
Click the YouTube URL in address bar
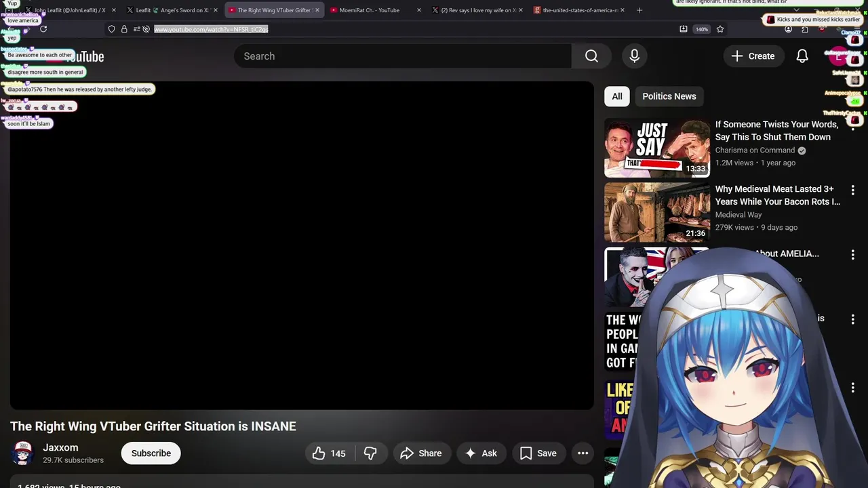pyautogui.click(x=211, y=29)
